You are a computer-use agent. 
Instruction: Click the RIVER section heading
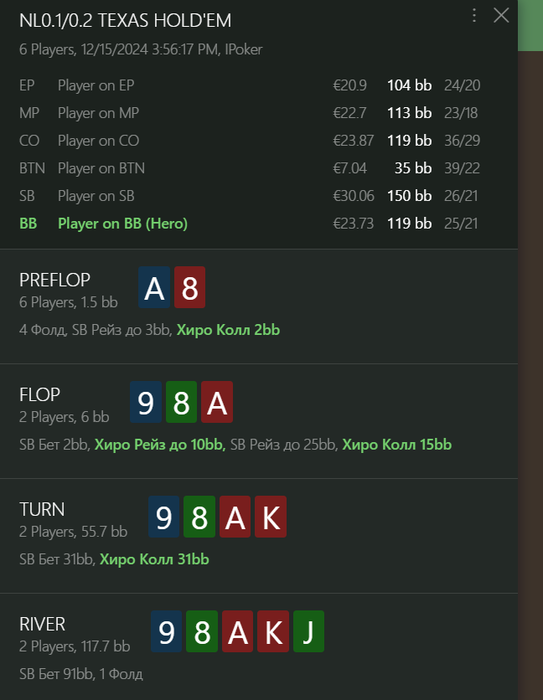42,624
